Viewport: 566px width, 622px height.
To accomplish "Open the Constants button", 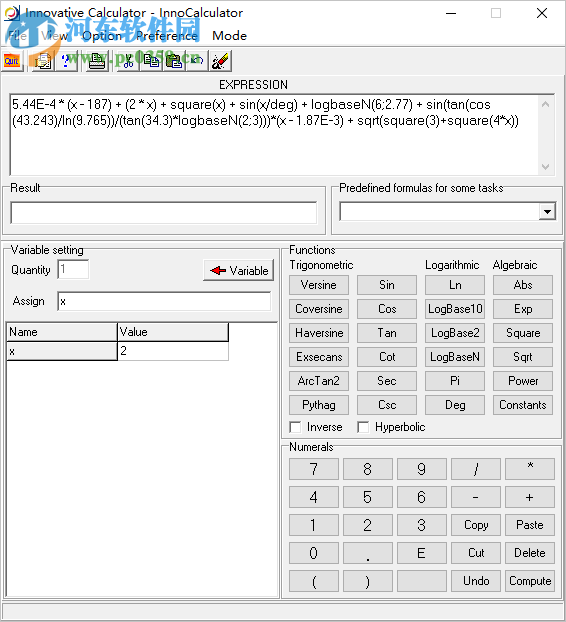I will (x=523, y=405).
